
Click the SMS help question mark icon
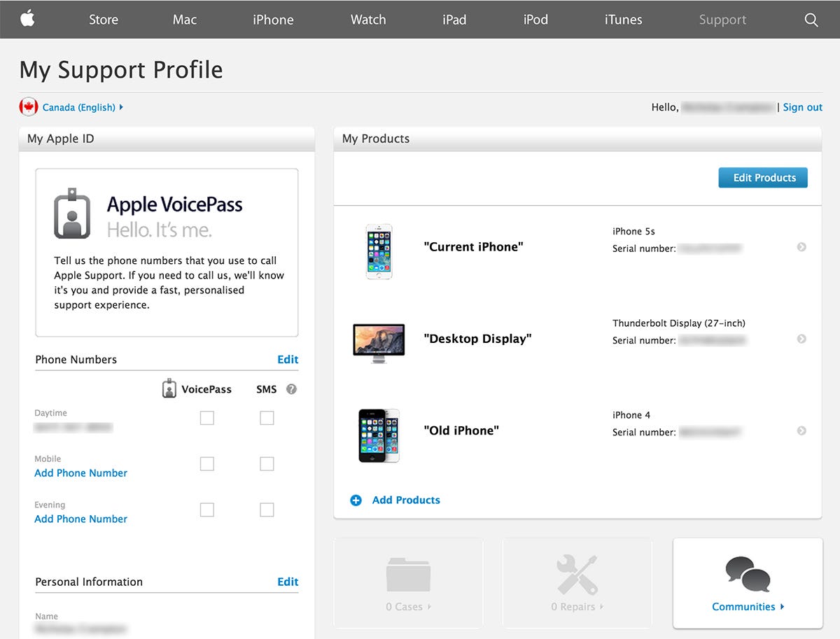[291, 389]
